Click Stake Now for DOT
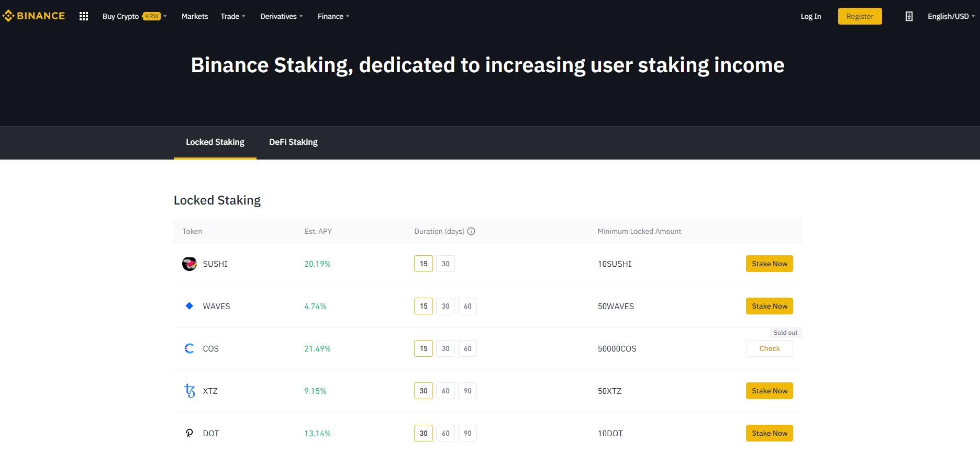 click(x=770, y=433)
